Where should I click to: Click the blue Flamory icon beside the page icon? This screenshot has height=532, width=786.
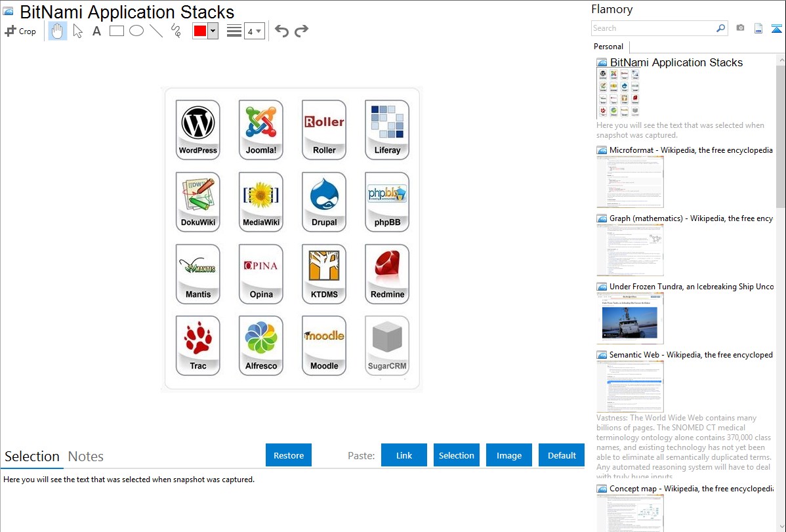(776, 28)
